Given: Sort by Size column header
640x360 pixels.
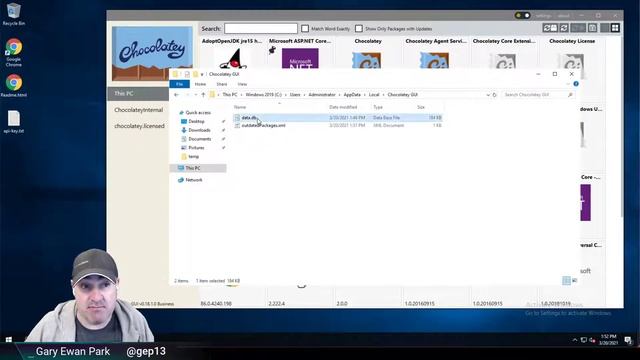Looking at the screenshot, I should click(421, 107).
